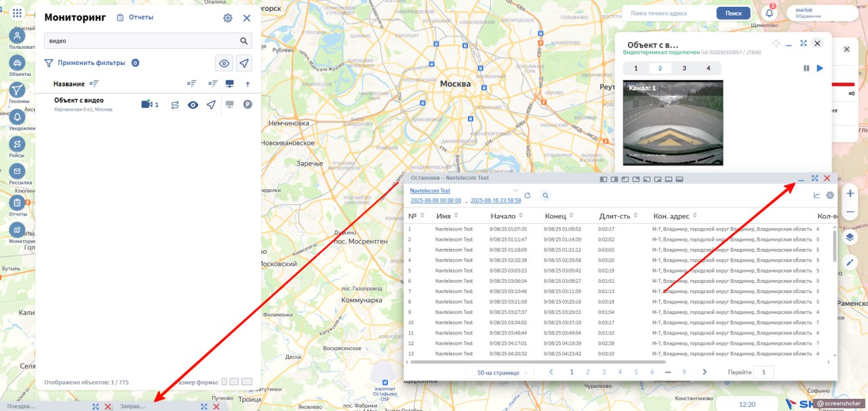Switch to video channel 1 tab
868x411 pixels.
click(635, 68)
